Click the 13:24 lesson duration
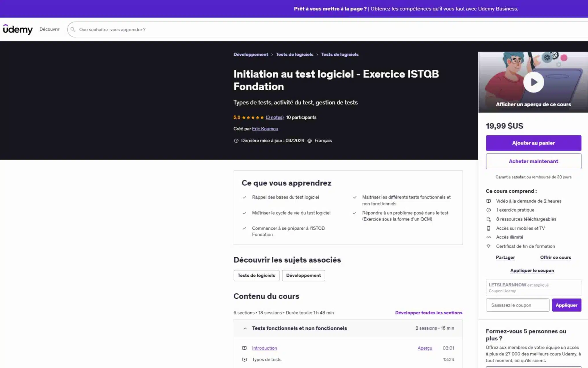588x368 pixels. click(x=448, y=359)
